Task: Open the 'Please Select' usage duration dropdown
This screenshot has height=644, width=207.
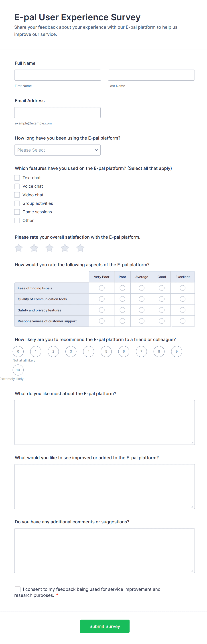Action: click(57, 150)
